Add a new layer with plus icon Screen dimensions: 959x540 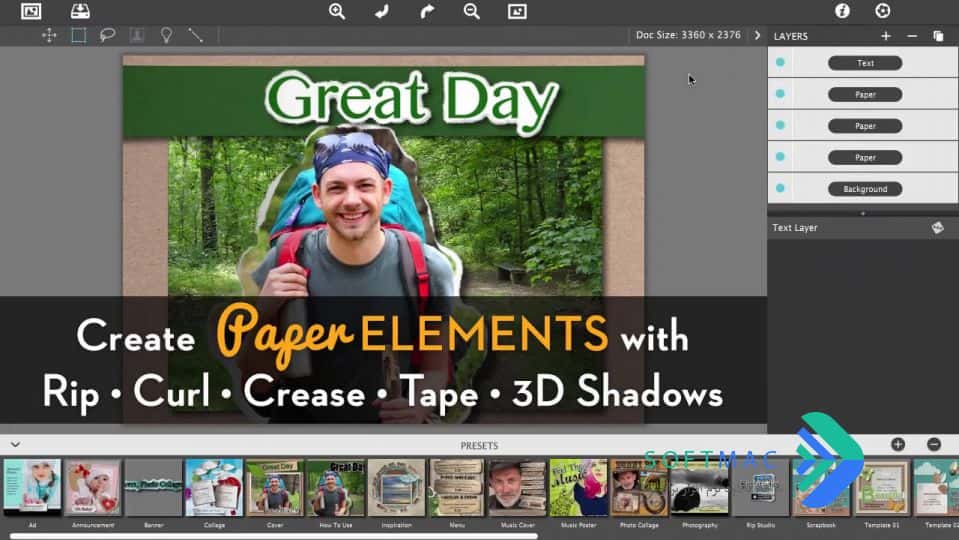pos(886,36)
